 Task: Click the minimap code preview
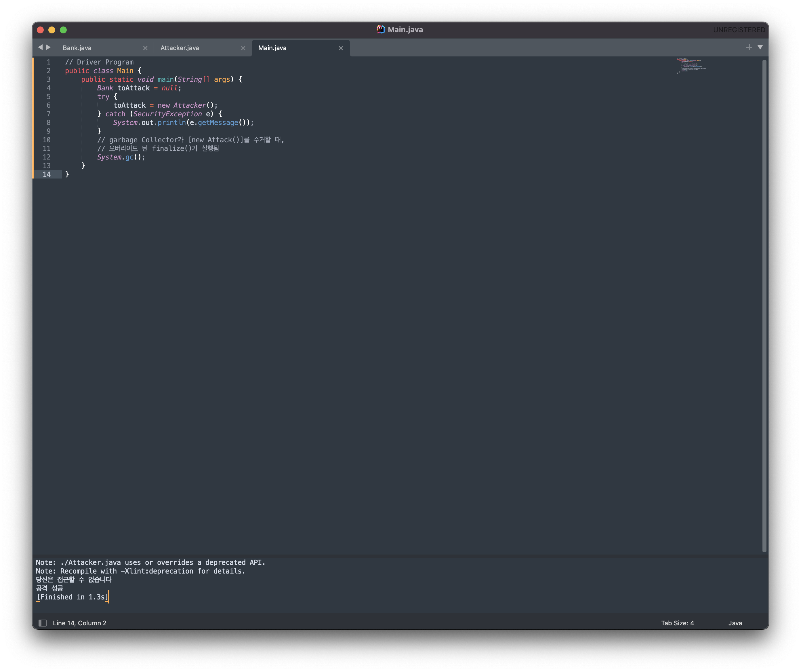691,65
